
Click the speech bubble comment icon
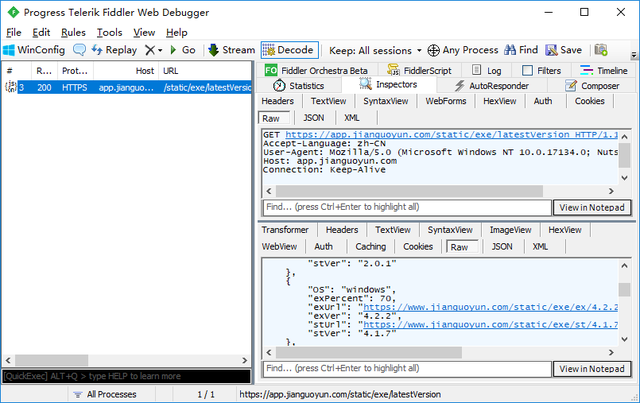79,50
